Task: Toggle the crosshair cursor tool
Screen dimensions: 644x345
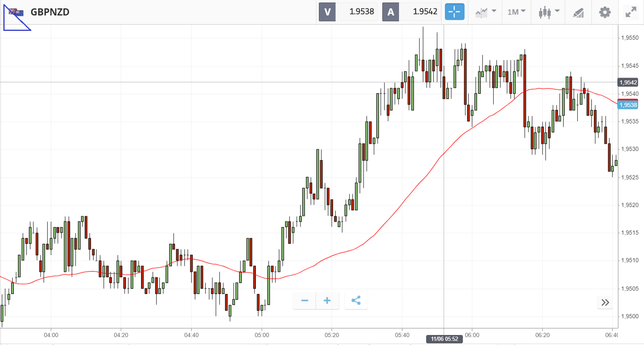Action: point(455,12)
